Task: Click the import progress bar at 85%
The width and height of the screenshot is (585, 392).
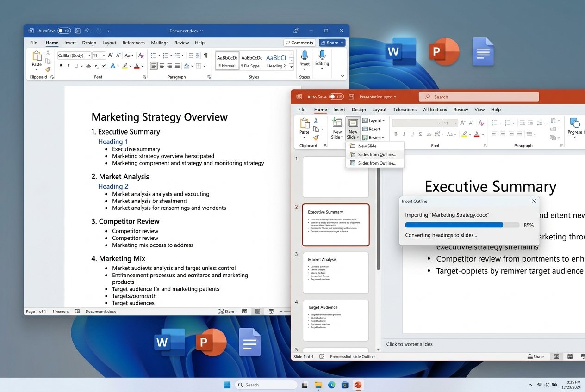Action: coord(462,225)
